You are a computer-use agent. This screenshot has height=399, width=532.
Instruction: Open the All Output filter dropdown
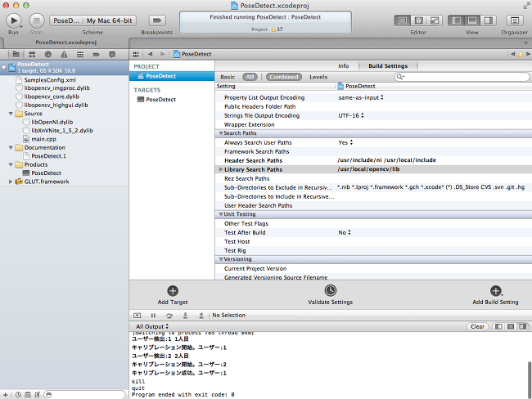click(x=152, y=326)
